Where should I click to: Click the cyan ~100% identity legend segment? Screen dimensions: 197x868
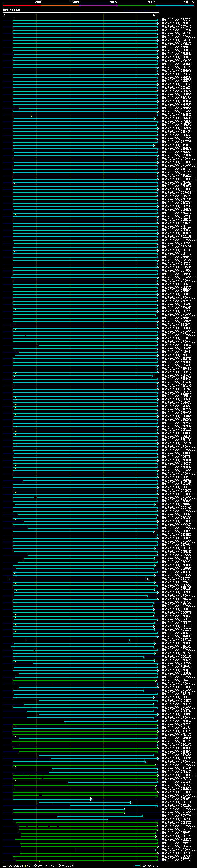coord(175,6)
